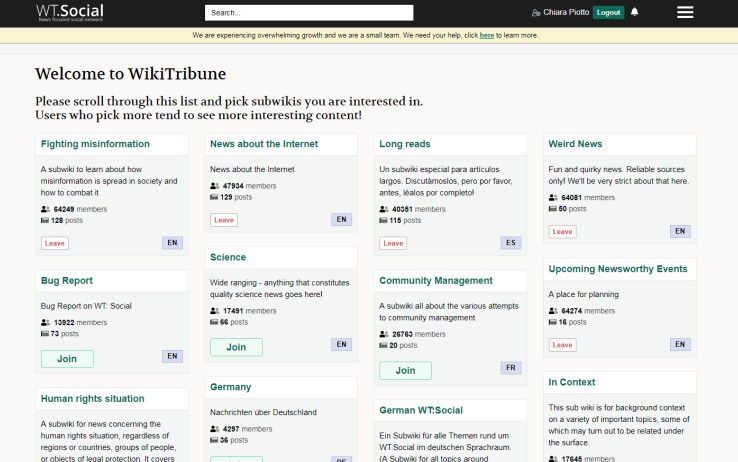Viewport: 738px width, 462px height.
Task: Click posts icon in Upcoming Newsworthy Events card
Action: coord(553,322)
